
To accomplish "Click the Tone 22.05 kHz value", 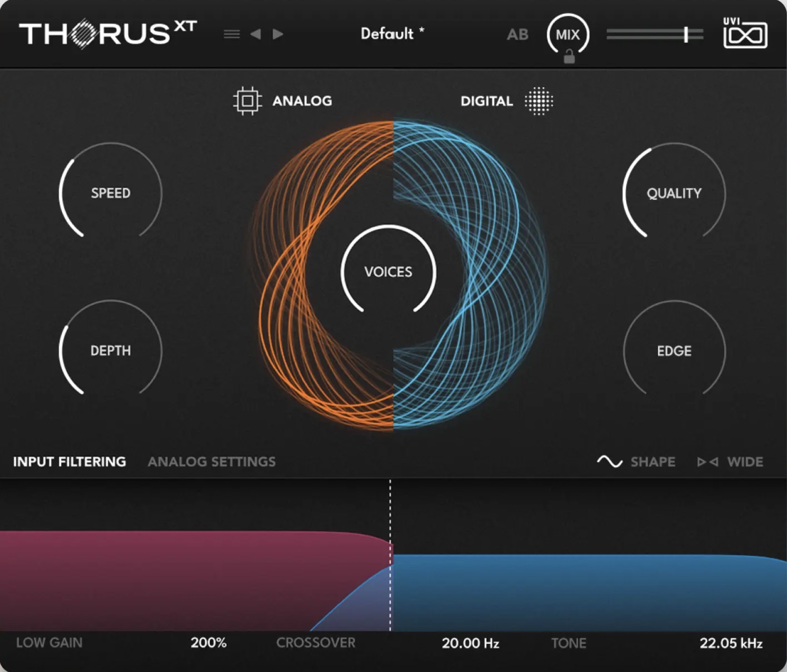I will click(x=731, y=643).
